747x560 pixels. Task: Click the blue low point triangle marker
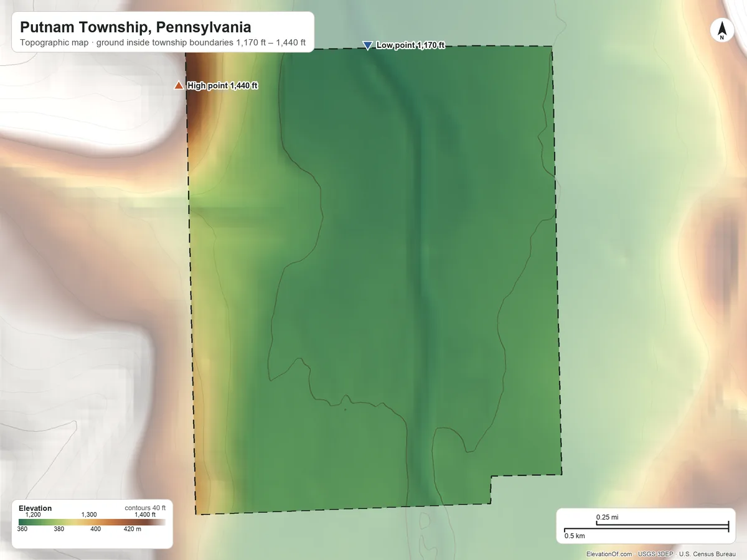tap(368, 45)
